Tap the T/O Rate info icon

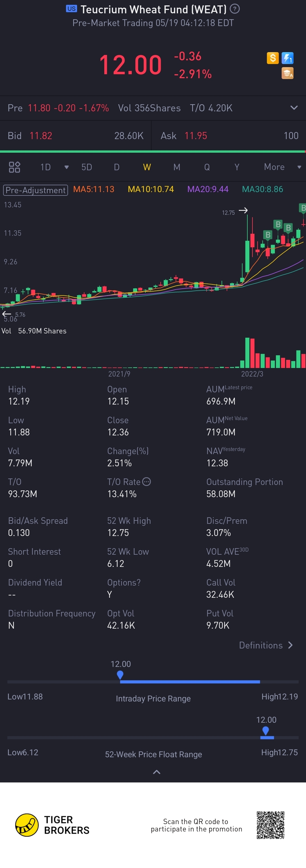[x=146, y=482]
